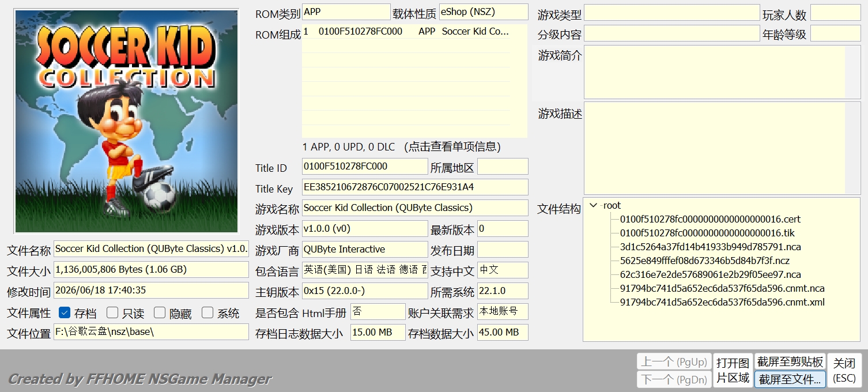Click the 1 APP, 0 UPD, 0 DLC summary text

(x=349, y=147)
